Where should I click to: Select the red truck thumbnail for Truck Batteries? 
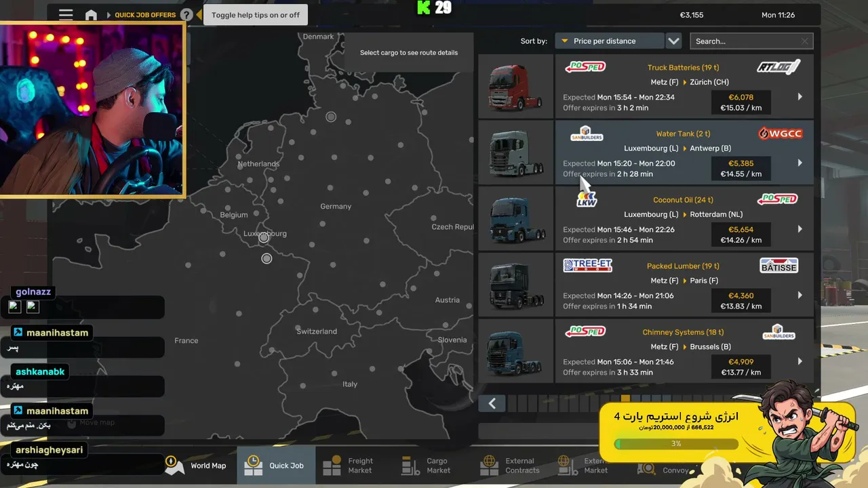[x=516, y=87]
